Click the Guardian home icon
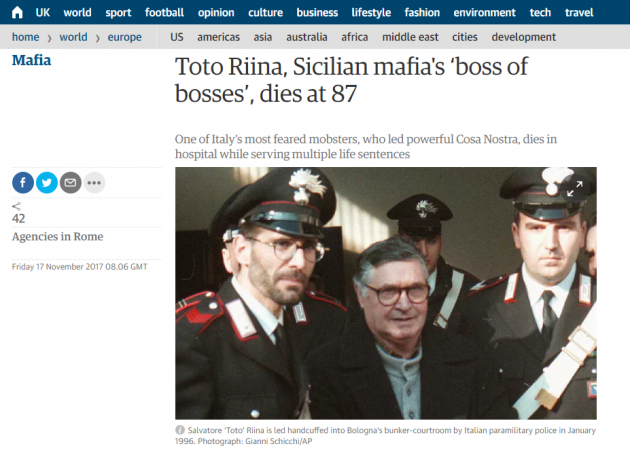630x459 pixels. pyautogui.click(x=17, y=12)
